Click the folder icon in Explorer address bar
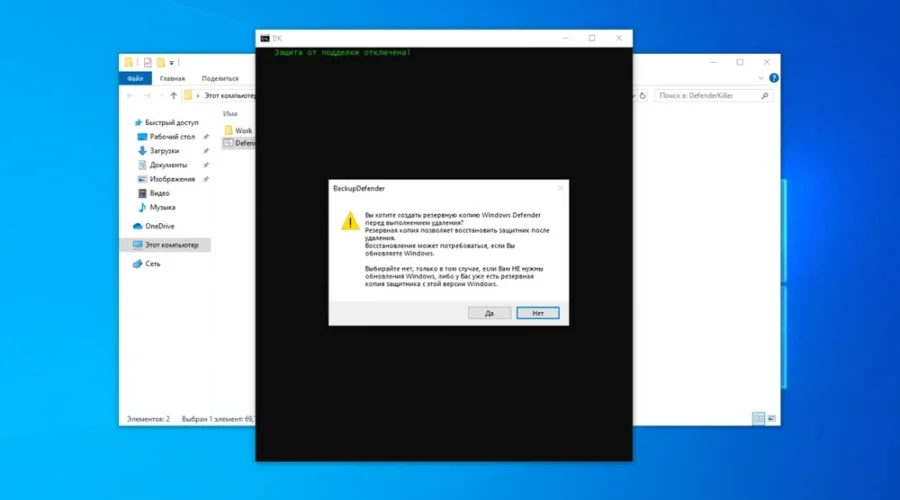 pyautogui.click(x=188, y=95)
